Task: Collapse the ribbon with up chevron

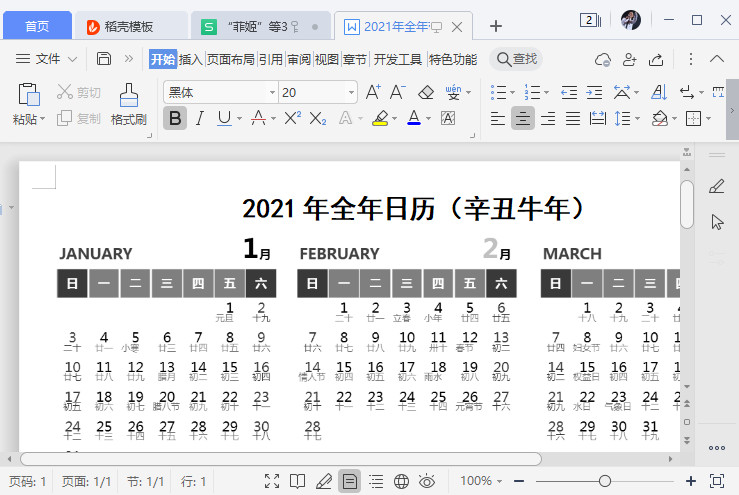Action: [717, 59]
